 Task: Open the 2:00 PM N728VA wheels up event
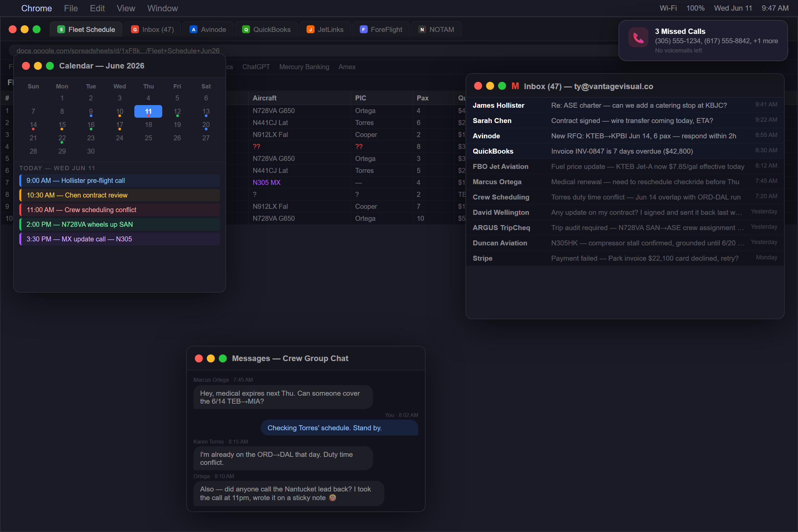pyautogui.click(x=120, y=224)
